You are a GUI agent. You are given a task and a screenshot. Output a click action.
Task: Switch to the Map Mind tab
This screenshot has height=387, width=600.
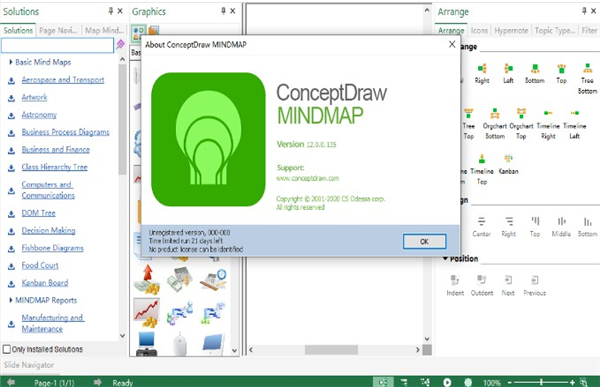pos(104,30)
